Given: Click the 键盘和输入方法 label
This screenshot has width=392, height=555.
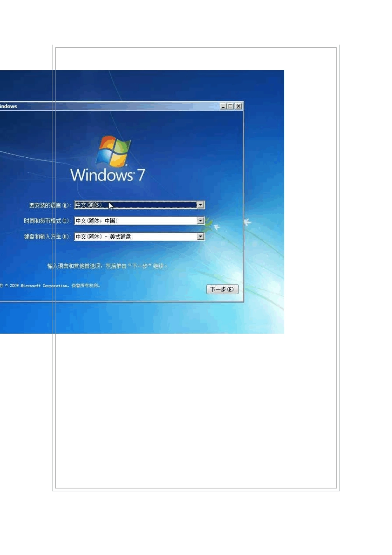Looking at the screenshot, I should pyautogui.click(x=47, y=237).
